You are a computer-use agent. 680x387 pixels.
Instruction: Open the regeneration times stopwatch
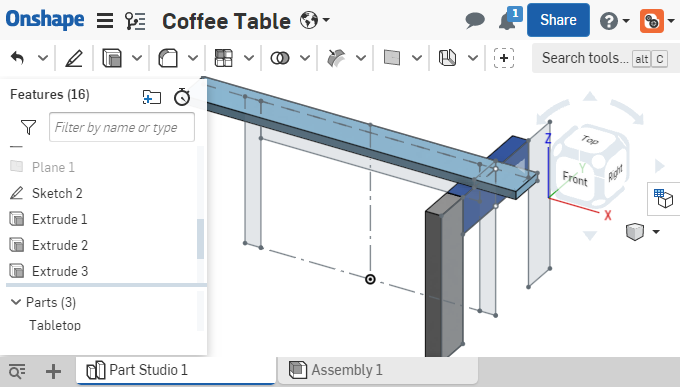point(182,96)
